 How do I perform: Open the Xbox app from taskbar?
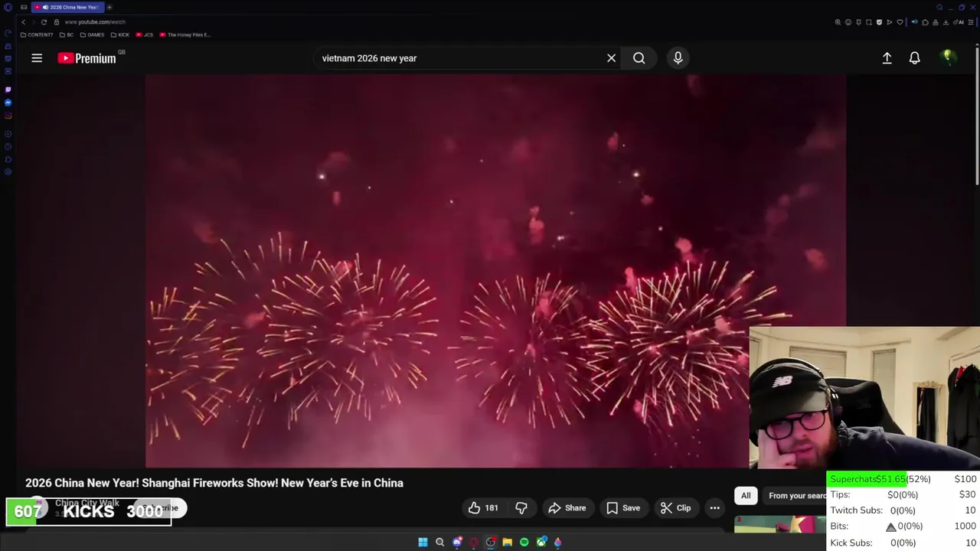point(541,542)
